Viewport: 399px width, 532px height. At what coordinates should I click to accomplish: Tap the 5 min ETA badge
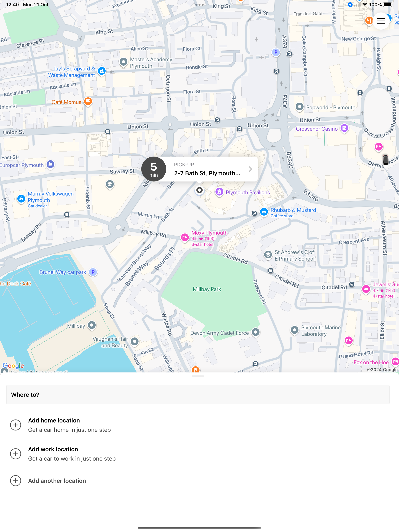(154, 169)
